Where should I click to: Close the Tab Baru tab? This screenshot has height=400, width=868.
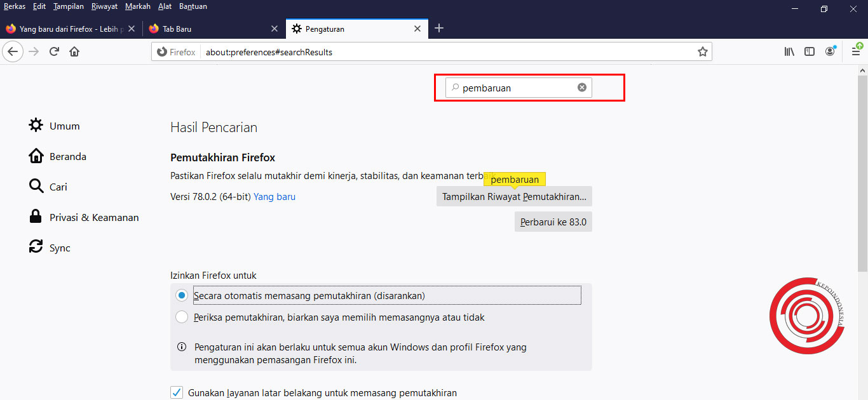(x=275, y=29)
